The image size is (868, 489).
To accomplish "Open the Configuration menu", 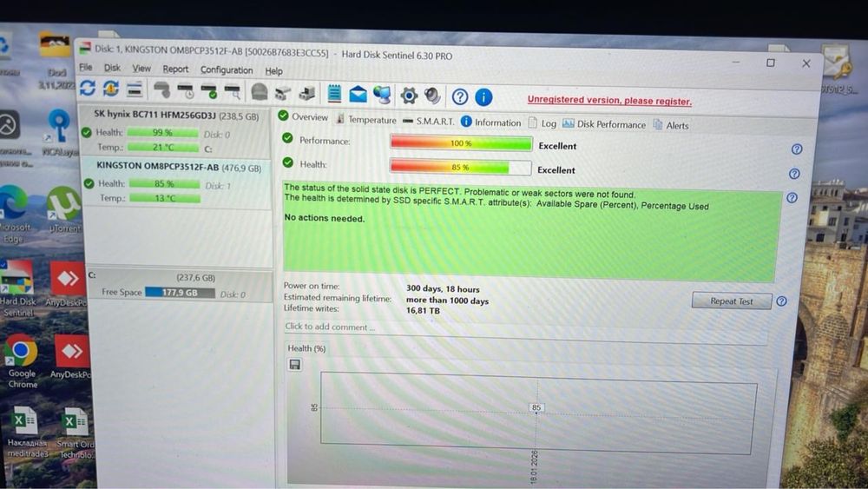I will [x=227, y=69].
